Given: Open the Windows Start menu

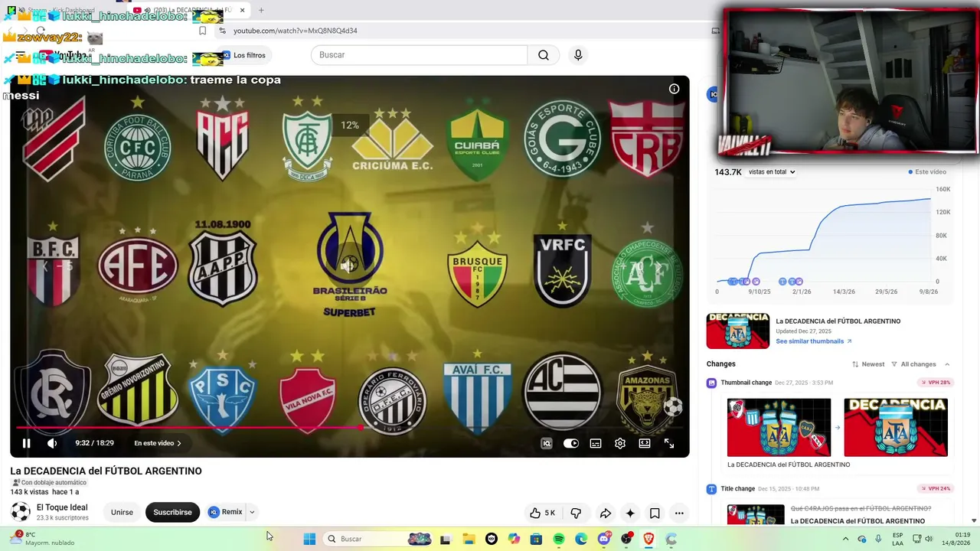Looking at the screenshot, I should point(309,539).
